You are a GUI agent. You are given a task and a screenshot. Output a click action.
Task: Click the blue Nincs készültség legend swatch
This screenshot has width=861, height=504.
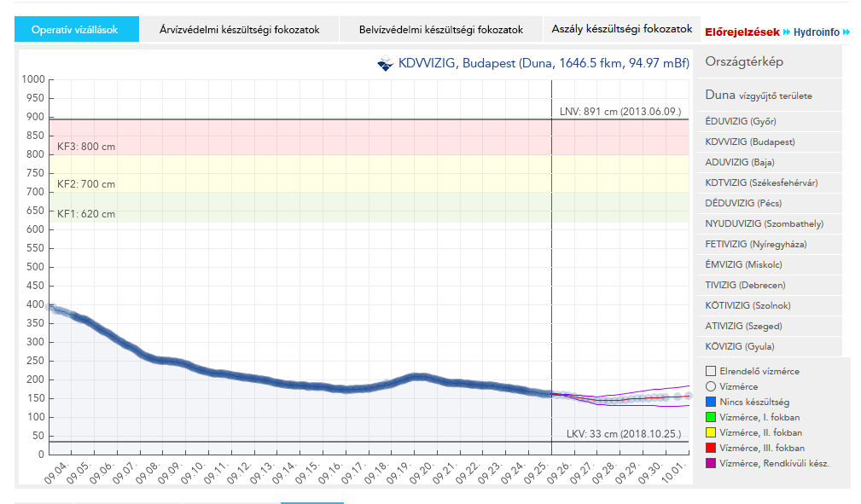(x=710, y=402)
